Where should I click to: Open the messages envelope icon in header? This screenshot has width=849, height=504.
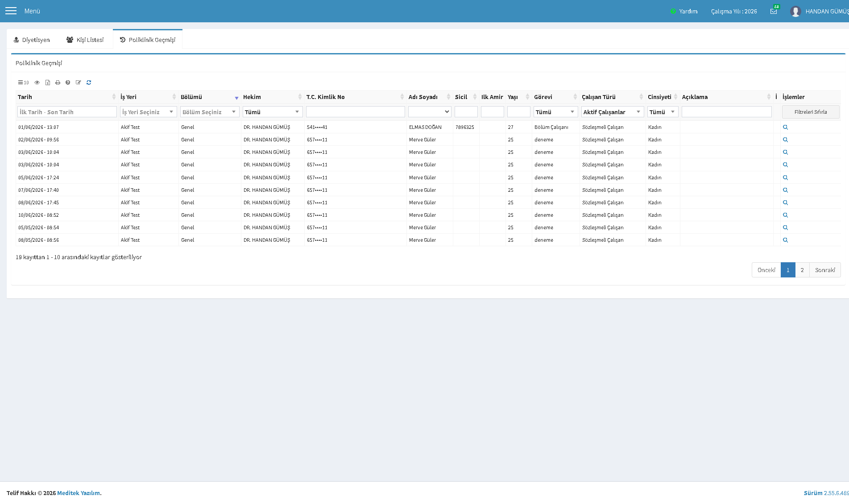[x=774, y=11]
